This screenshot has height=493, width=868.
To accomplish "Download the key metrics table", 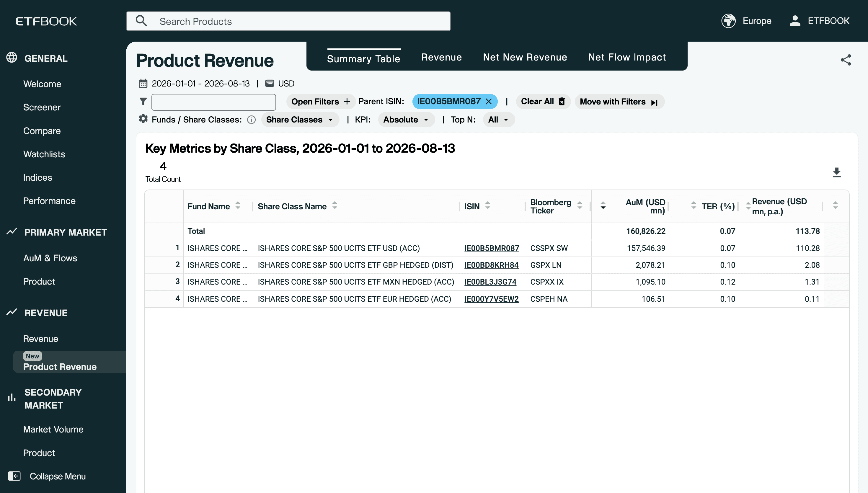I will pos(836,172).
